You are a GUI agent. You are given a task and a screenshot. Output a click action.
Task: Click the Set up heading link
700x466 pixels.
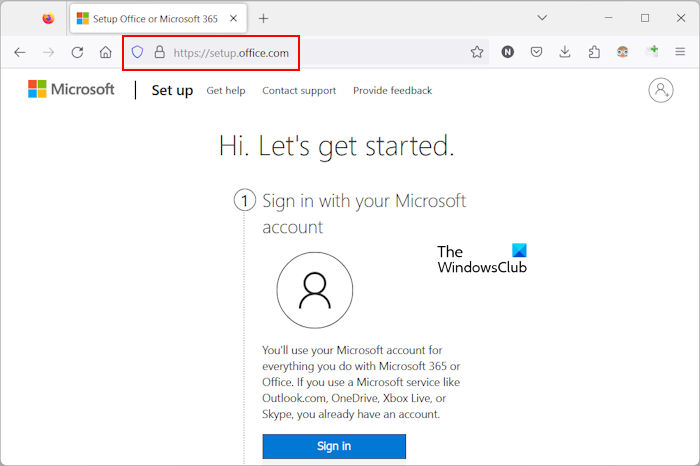tap(172, 90)
